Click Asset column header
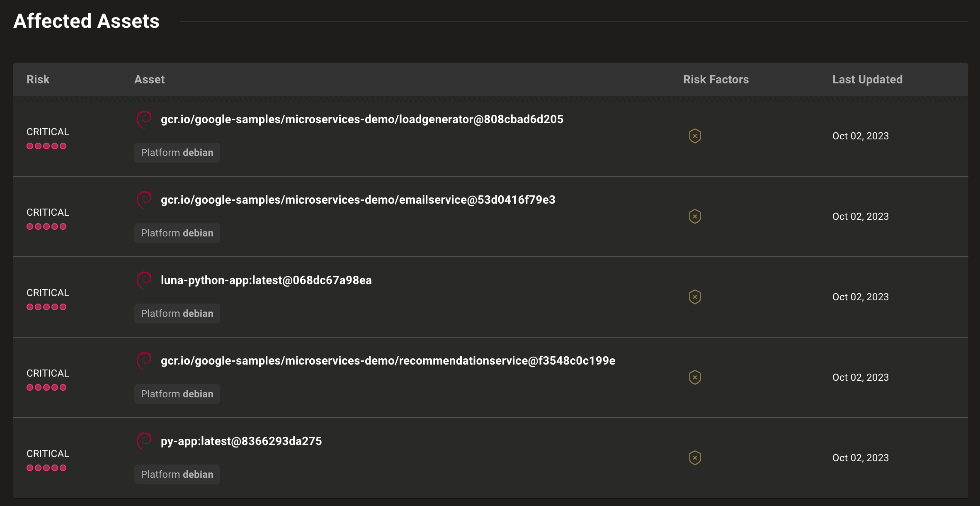Viewport: 980px width, 506px height. [149, 80]
